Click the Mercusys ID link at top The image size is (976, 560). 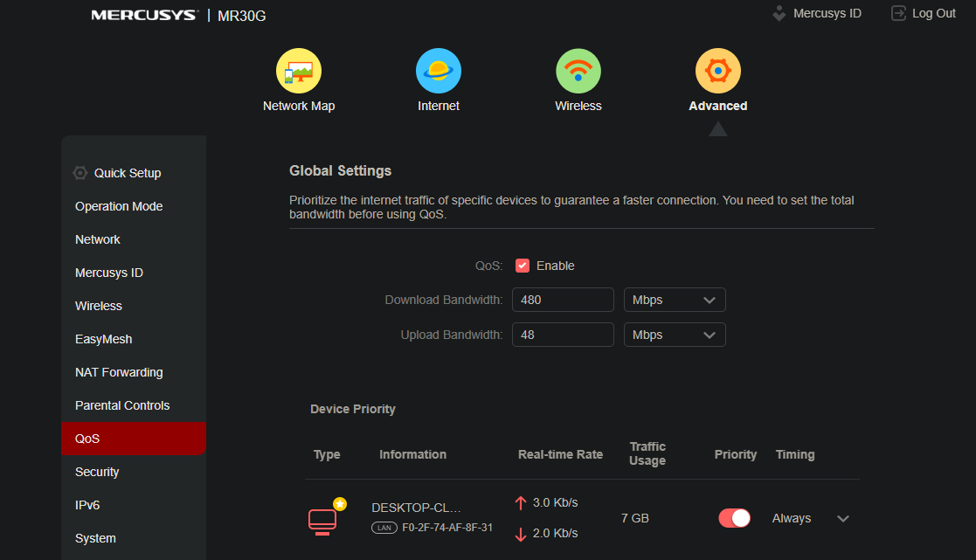tap(827, 13)
